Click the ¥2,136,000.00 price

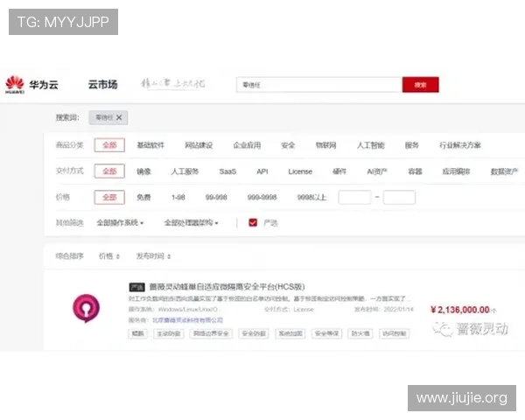[x=460, y=310]
